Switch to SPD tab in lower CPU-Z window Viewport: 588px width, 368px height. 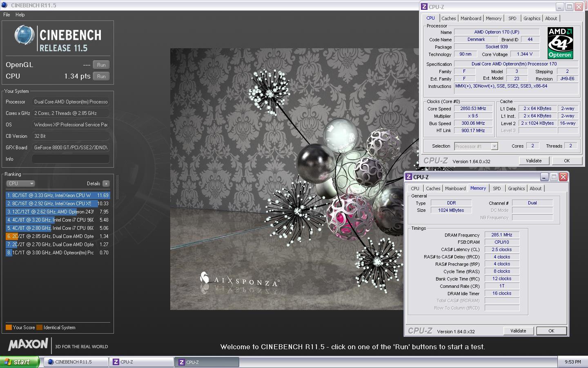(497, 188)
